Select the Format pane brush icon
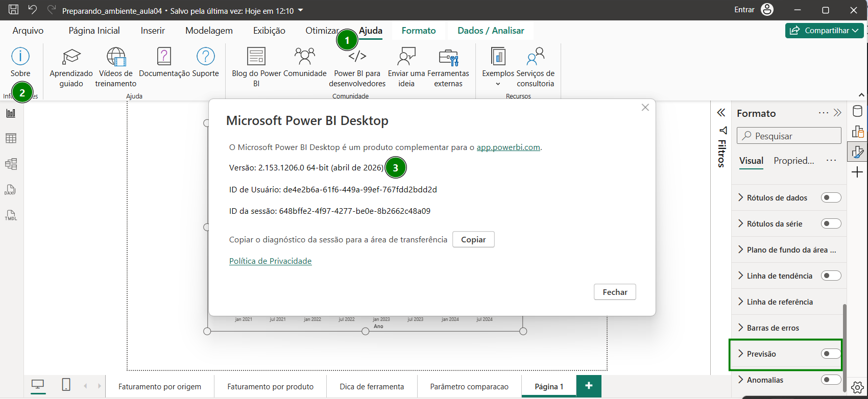Viewport: 868px width, 399px height. click(x=858, y=152)
